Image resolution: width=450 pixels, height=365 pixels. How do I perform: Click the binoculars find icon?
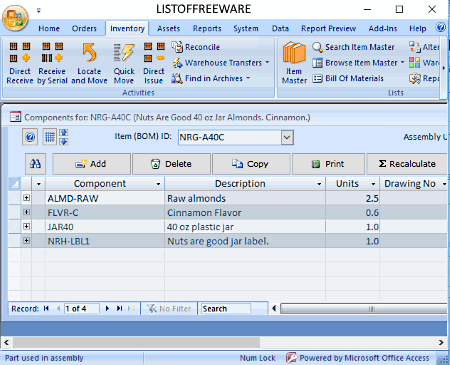35,164
